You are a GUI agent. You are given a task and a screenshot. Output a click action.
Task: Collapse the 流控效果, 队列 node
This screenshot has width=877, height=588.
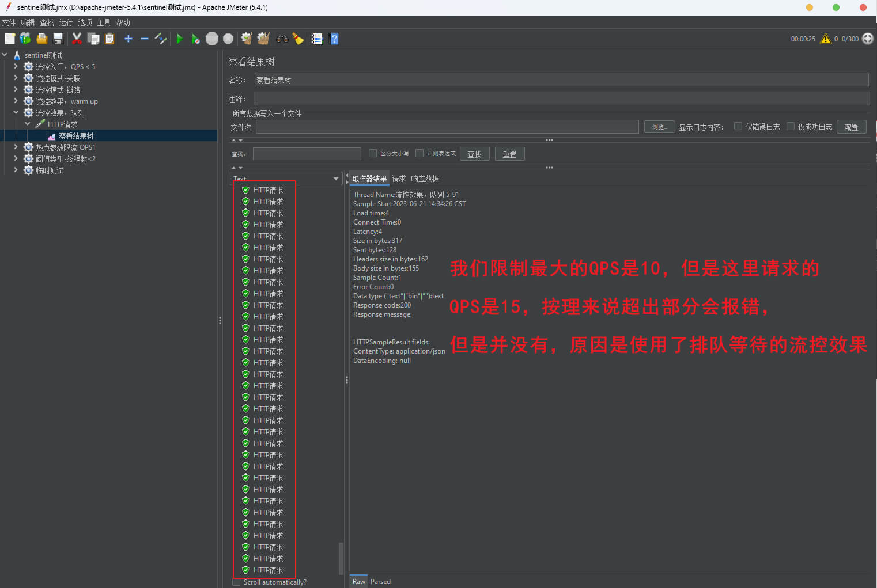16,112
